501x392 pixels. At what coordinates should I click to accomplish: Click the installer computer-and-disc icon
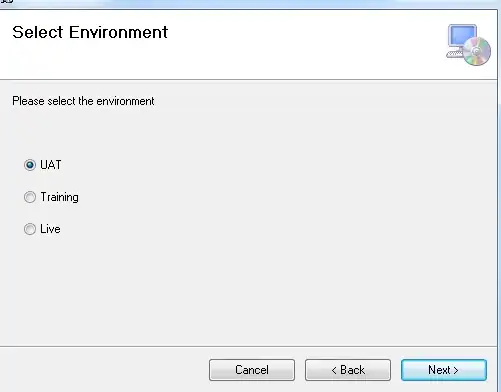tap(468, 45)
